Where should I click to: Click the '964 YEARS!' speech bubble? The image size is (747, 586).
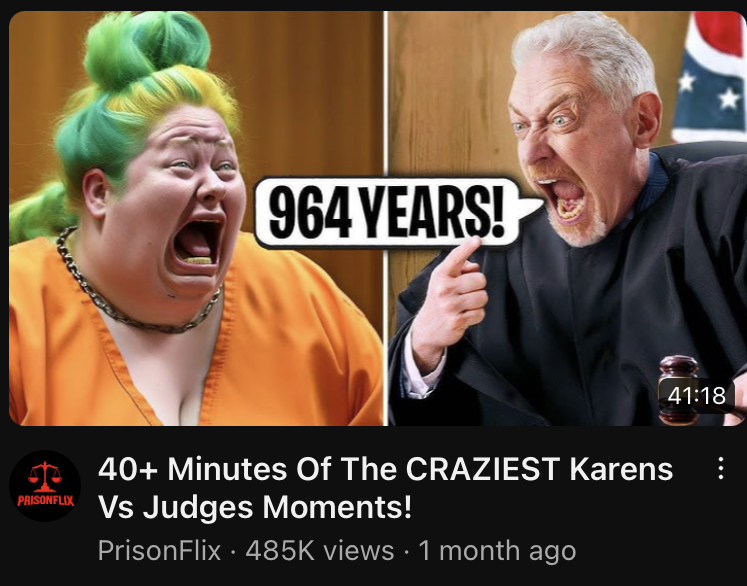point(392,212)
